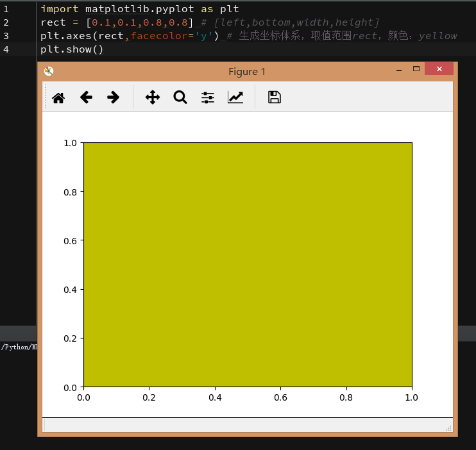Click the figure window resize grip
The image size is (476, 450).
coord(448,428)
